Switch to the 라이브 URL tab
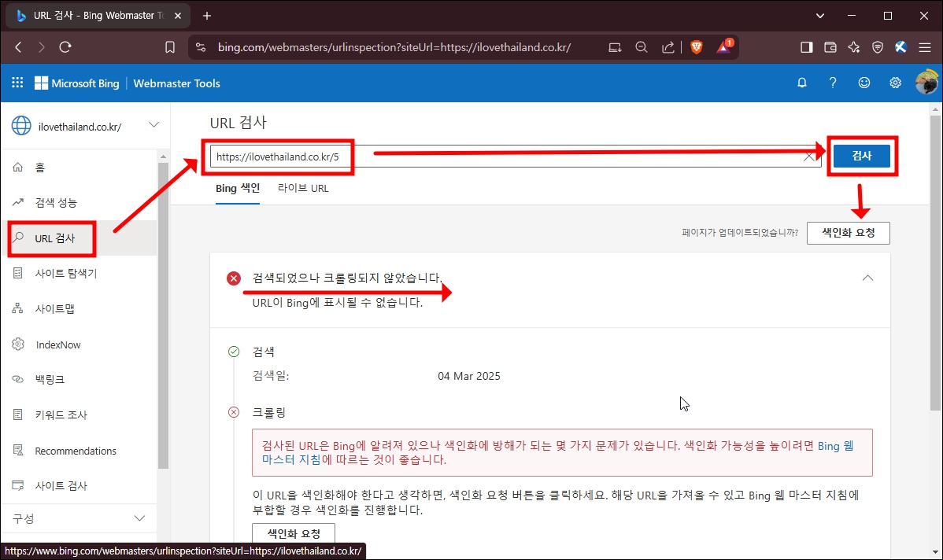The image size is (943, 560). point(303,188)
